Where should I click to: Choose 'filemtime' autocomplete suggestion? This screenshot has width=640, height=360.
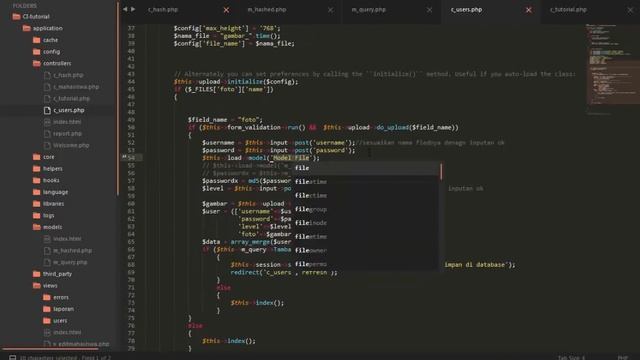[365, 236]
